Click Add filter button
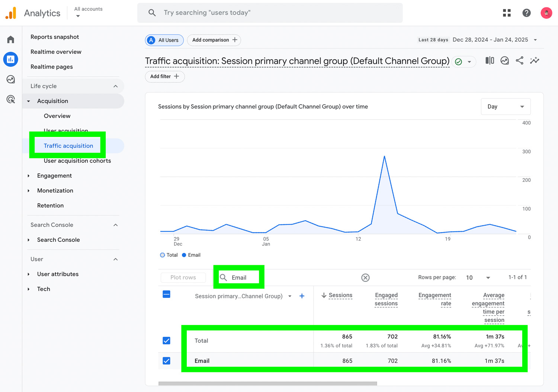Viewport: 558px width, 392px height. [165, 77]
